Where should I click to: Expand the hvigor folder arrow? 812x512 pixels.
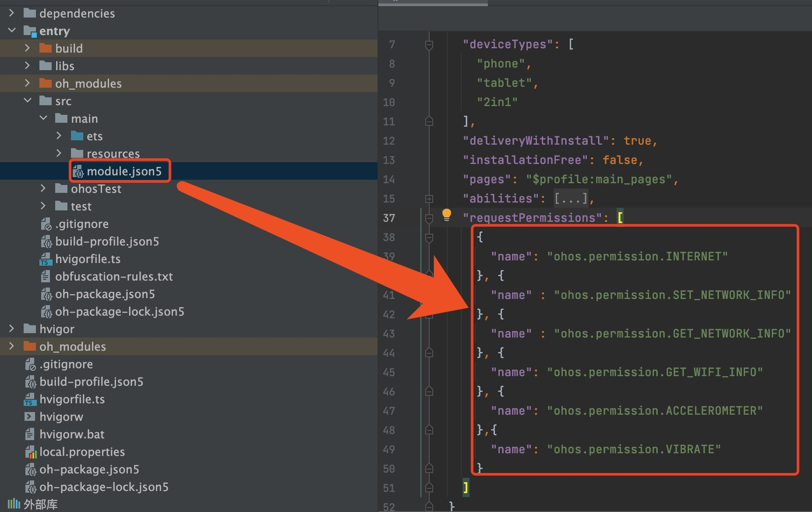pos(12,329)
